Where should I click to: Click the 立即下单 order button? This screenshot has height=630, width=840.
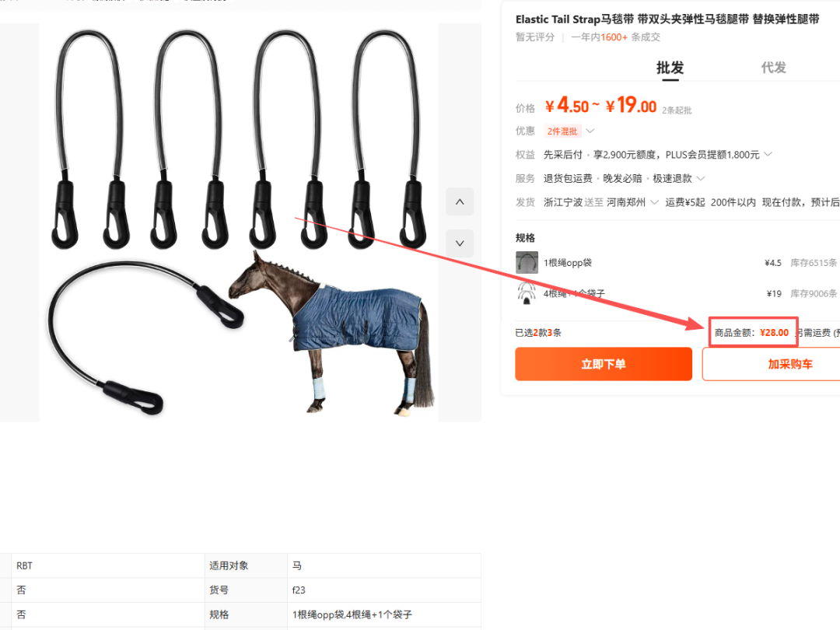(604, 364)
